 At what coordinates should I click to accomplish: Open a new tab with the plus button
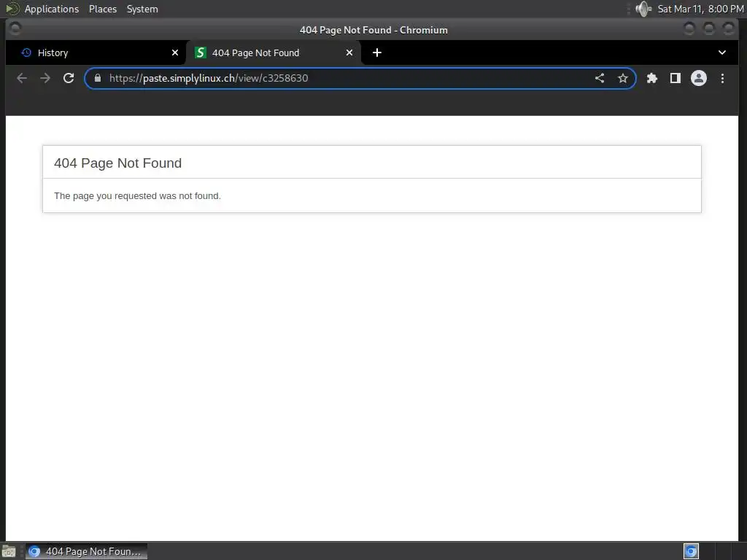(x=377, y=52)
